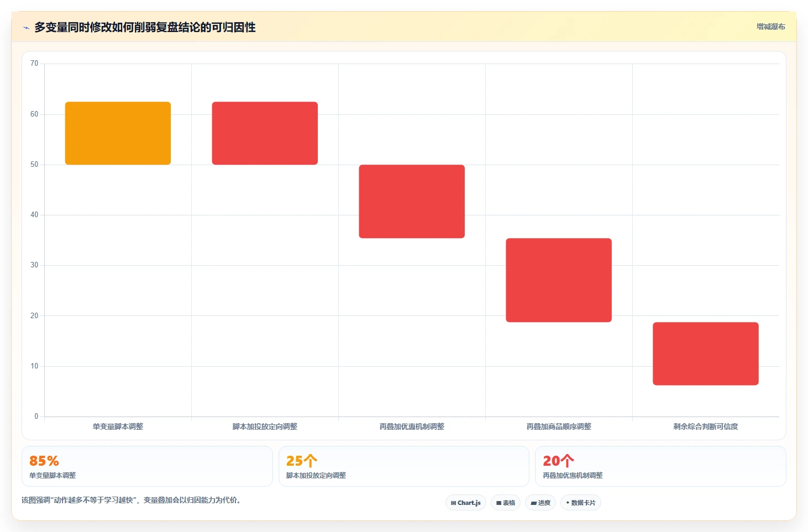Image resolution: width=808 pixels, height=532 pixels.
Task: Click the 20个 stat value
Action: 558,461
